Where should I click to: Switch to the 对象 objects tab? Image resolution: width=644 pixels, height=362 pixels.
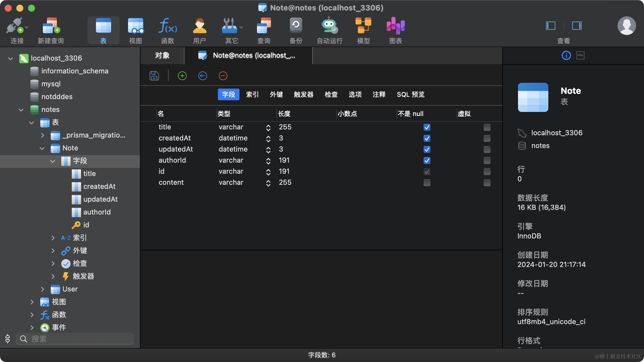(x=162, y=55)
